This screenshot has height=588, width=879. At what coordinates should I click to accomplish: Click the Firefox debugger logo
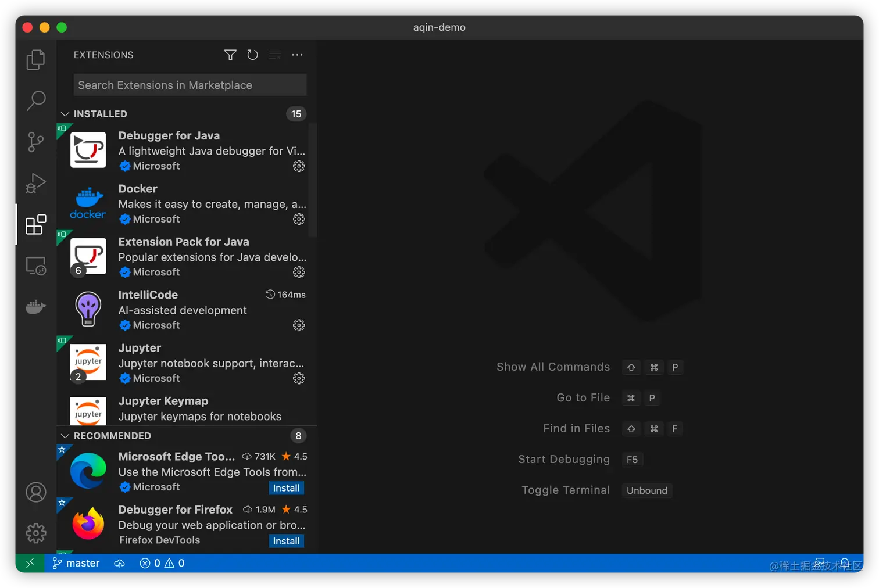(88, 523)
